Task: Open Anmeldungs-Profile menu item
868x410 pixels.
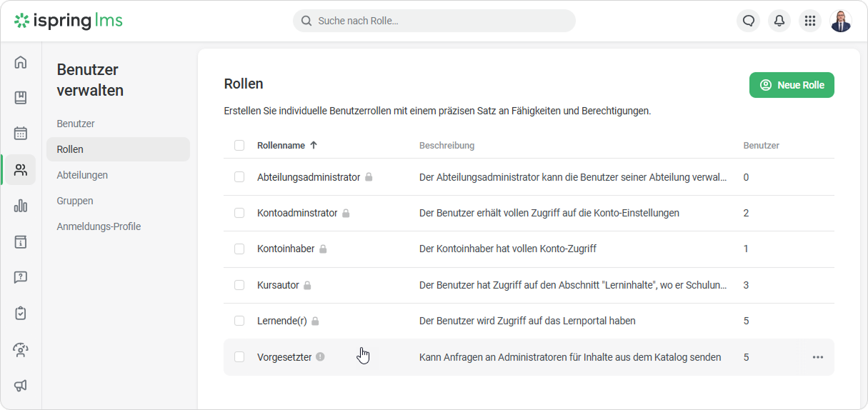Action: pyautogui.click(x=99, y=226)
